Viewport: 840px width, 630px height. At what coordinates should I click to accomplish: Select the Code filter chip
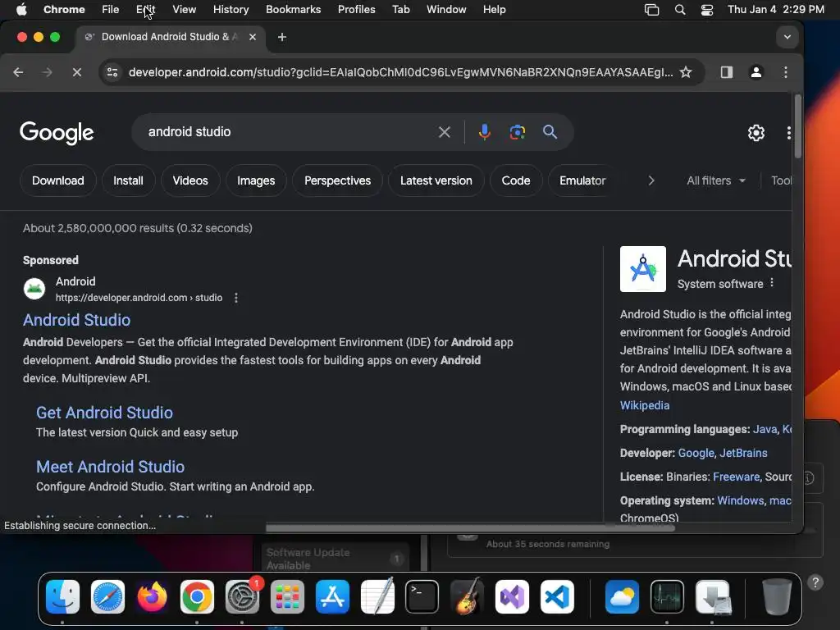coord(516,180)
